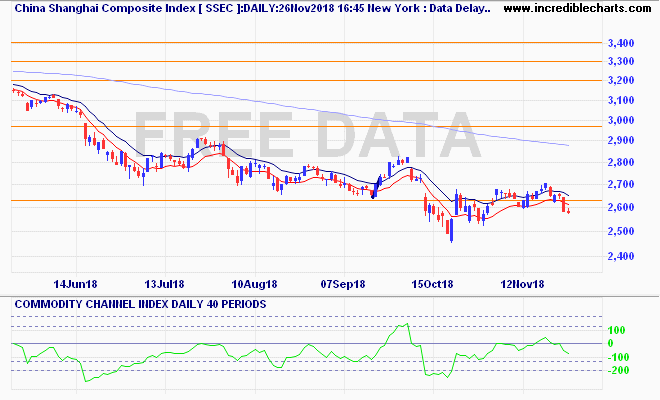Click the FREE DATA watermark
The width and height of the screenshot is (660, 400).
[x=308, y=134]
